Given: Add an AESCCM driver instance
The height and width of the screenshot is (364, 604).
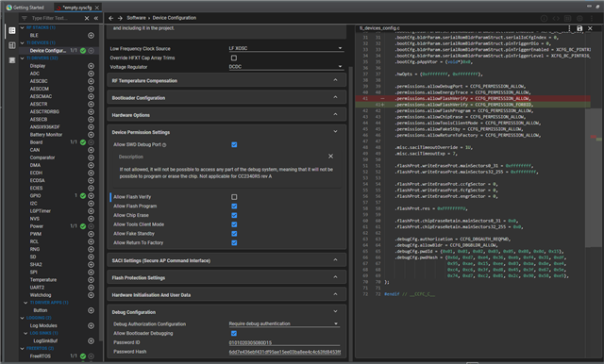Looking at the screenshot, I should click(91, 89).
